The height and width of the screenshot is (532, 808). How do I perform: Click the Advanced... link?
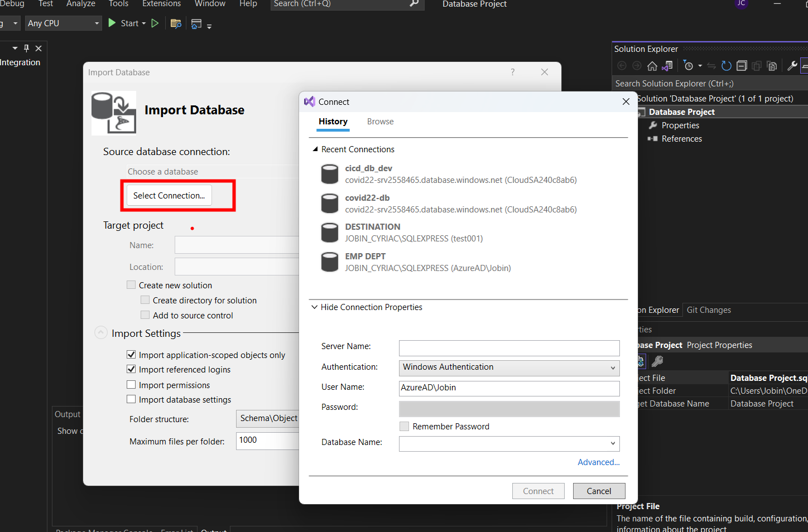pyautogui.click(x=598, y=462)
